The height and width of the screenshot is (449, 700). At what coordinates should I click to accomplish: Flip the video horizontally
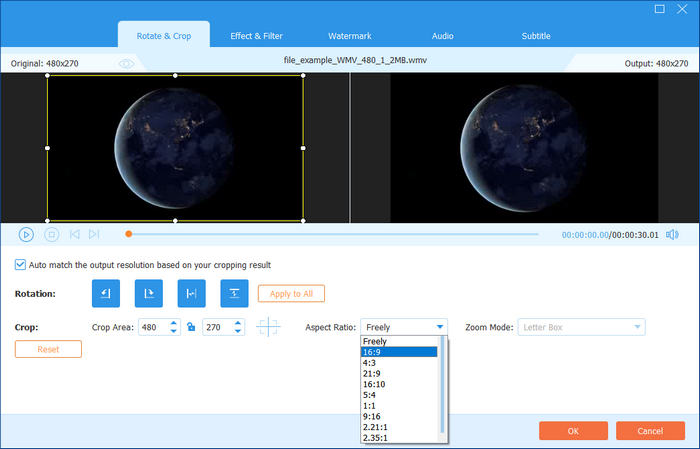(191, 293)
